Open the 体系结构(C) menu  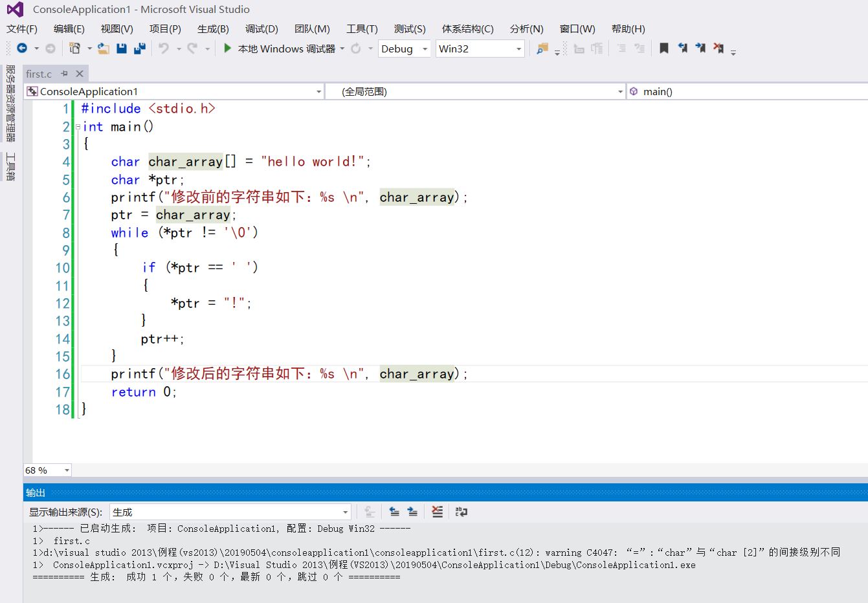click(x=467, y=28)
